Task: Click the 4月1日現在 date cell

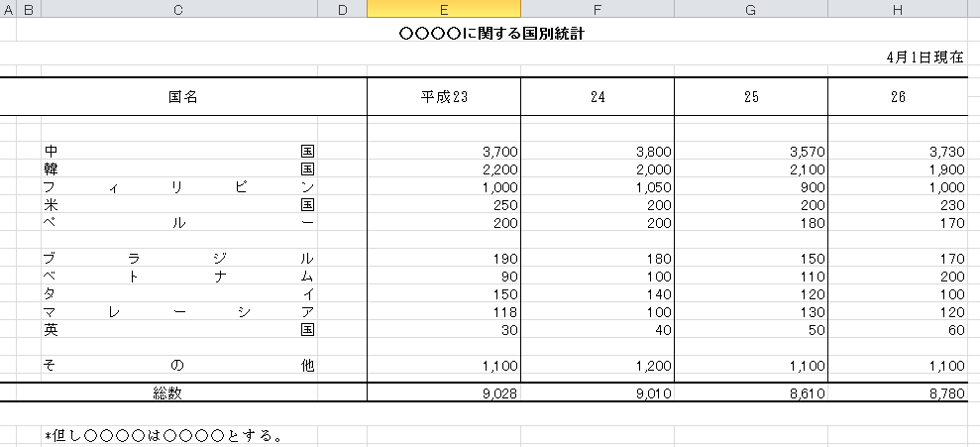Action: pos(925,57)
